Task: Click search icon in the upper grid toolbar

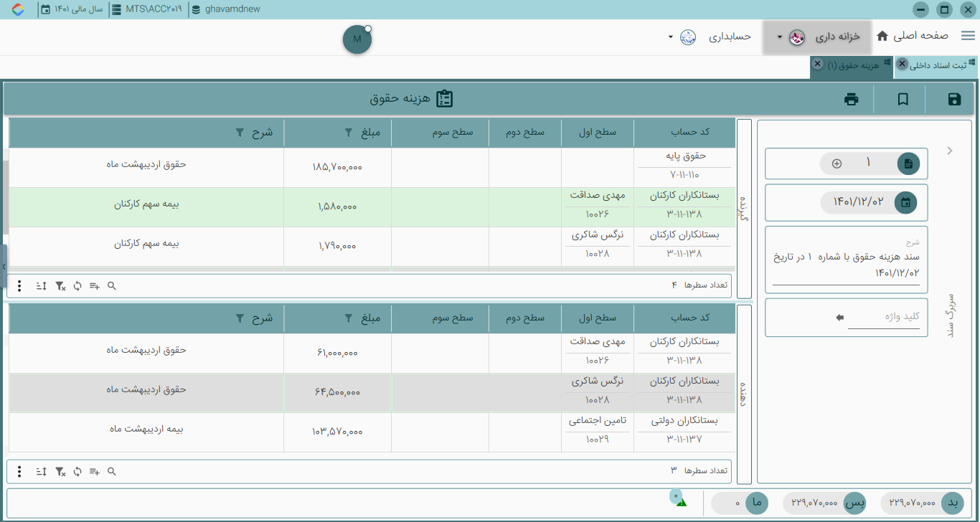Action: [112, 286]
